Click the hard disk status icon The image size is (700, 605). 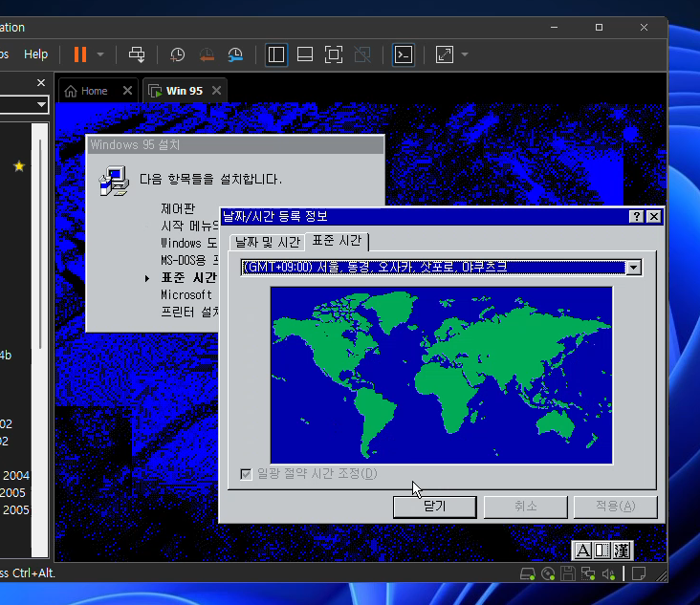(x=528, y=573)
